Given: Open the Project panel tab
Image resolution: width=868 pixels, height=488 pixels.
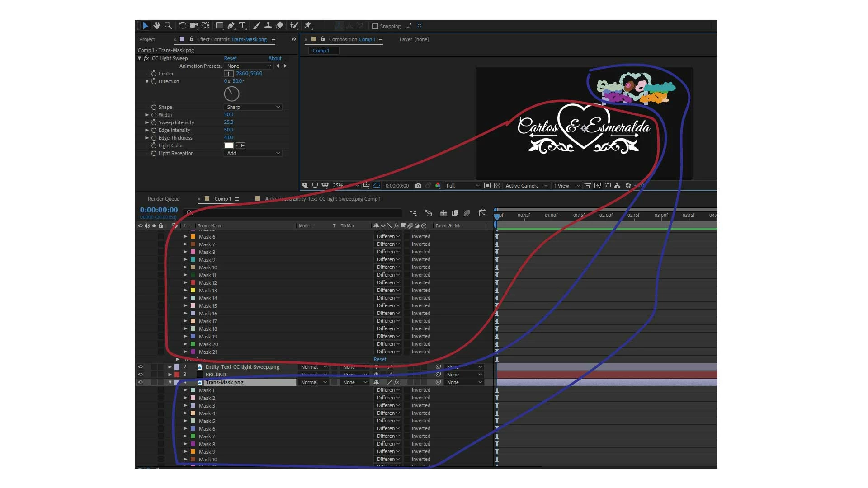Looking at the screenshot, I should tap(147, 39).
